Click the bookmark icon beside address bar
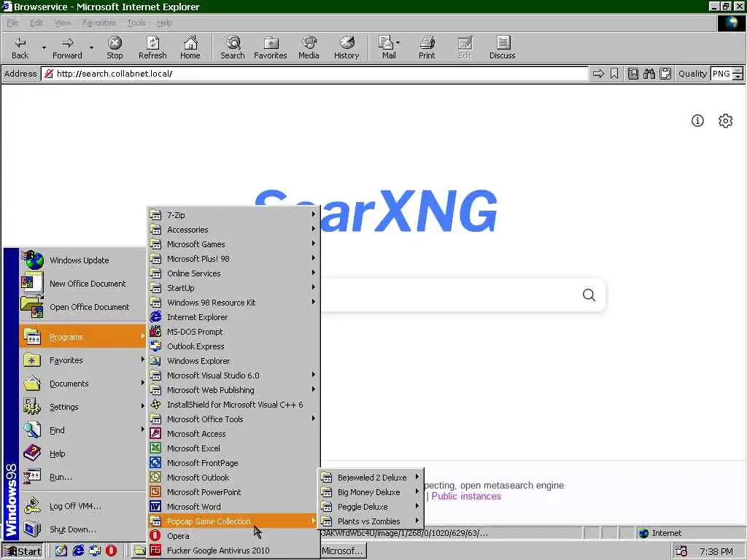This screenshot has width=747, height=560. 614,74
